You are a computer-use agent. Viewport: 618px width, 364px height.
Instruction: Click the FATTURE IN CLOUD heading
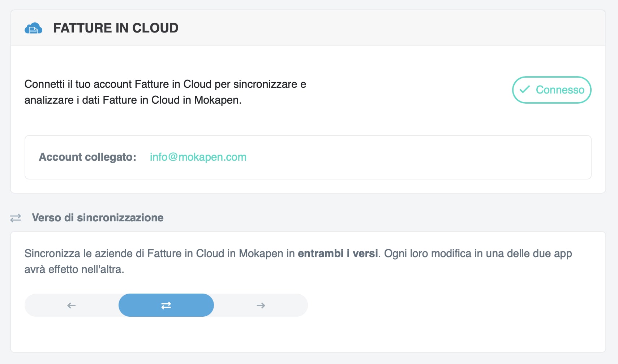(x=116, y=28)
